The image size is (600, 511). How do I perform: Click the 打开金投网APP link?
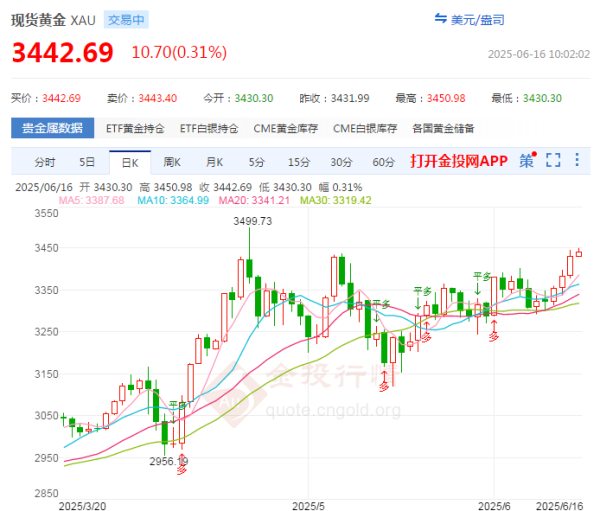(x=459, y=161)
